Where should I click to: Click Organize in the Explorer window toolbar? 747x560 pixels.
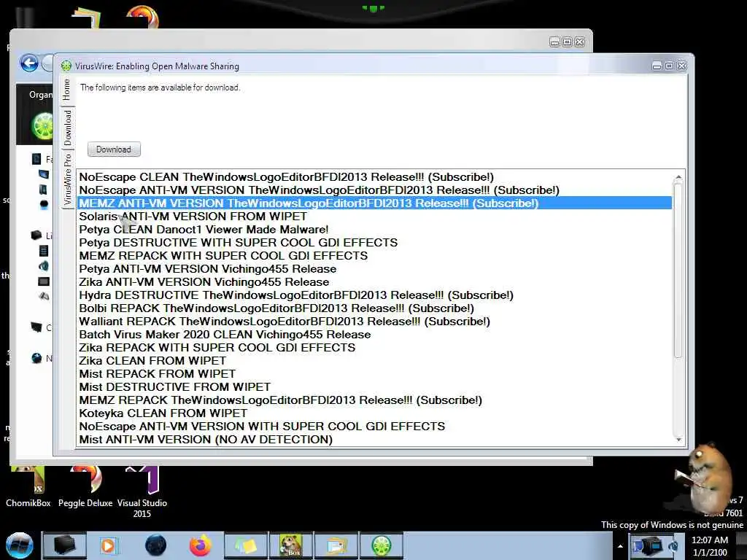(41, 95)
